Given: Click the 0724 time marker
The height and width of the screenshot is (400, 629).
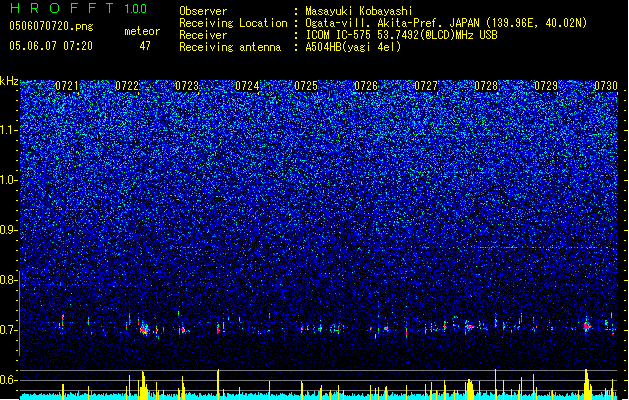Looking at the screenshot, I should pyautogui.click(x=247, y=86).
